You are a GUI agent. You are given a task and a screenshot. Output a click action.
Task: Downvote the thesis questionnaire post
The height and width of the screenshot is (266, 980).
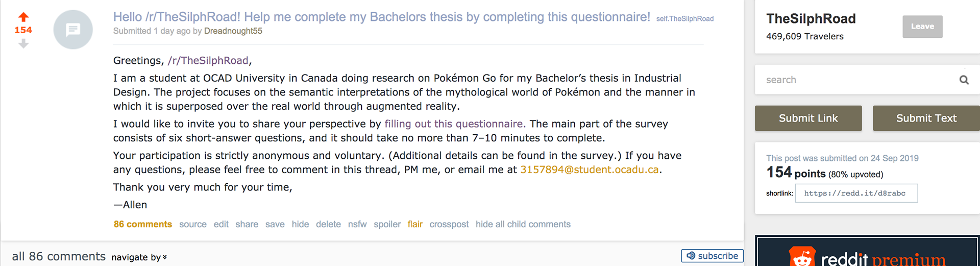click(23, 44)
